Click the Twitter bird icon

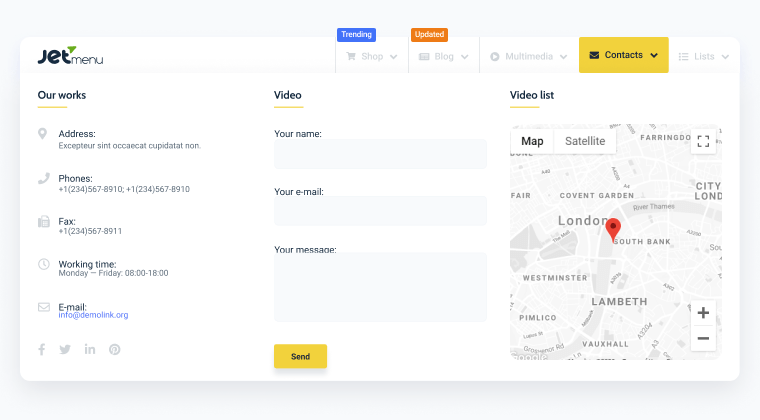click(x=65, y=349)
